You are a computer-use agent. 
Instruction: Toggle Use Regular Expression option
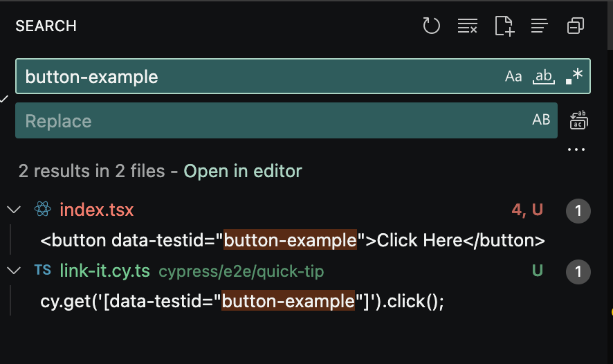[x=574, y=76]
